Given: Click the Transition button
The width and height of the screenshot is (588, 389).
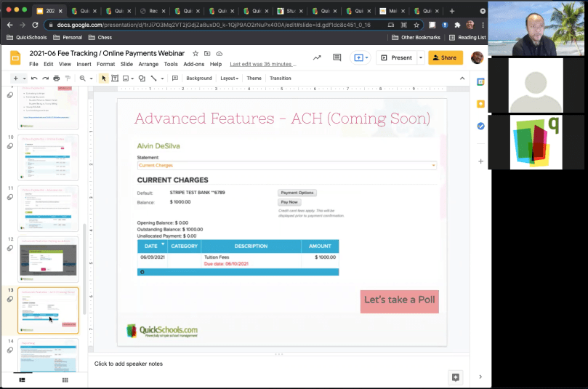Looking at the screenshot, I should click(x=280, y=79).
